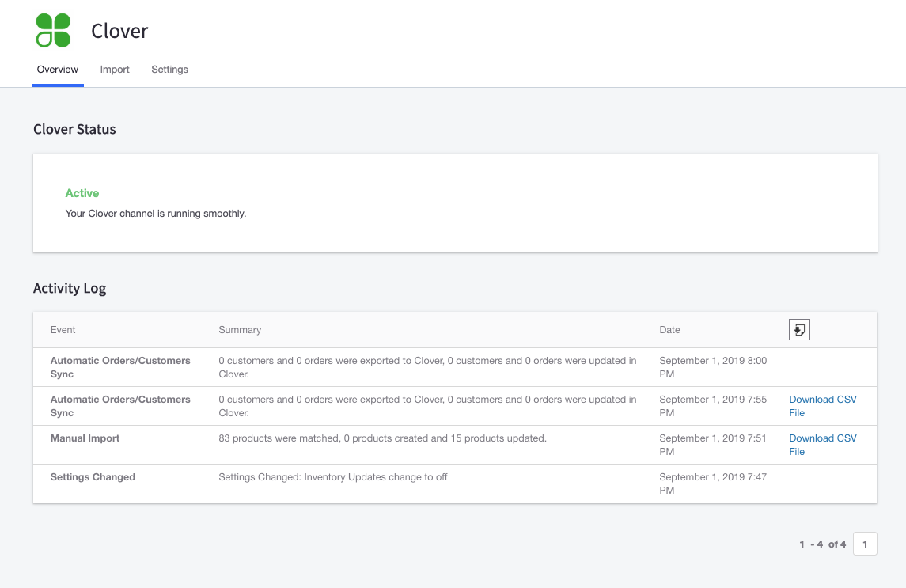Click the green Active status label
Image resolution: width=906 pixels, height=588 pixels.
(x=82, y=193)
